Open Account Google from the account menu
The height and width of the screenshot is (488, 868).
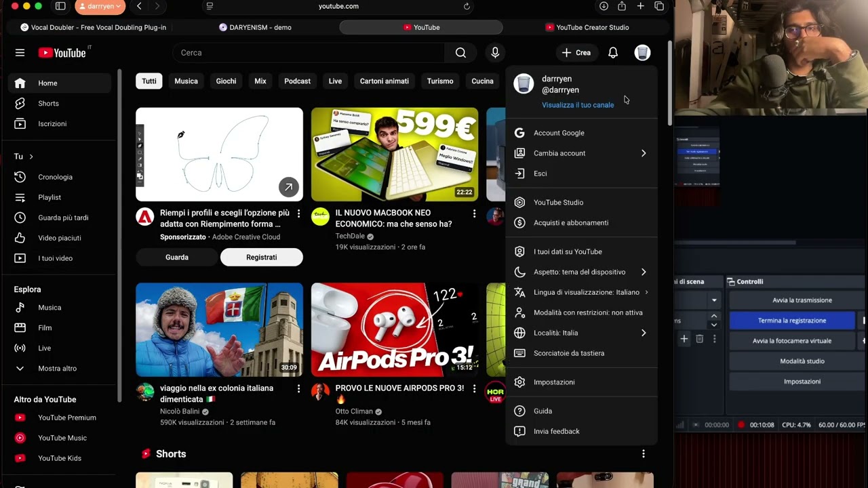pos(581,133)
